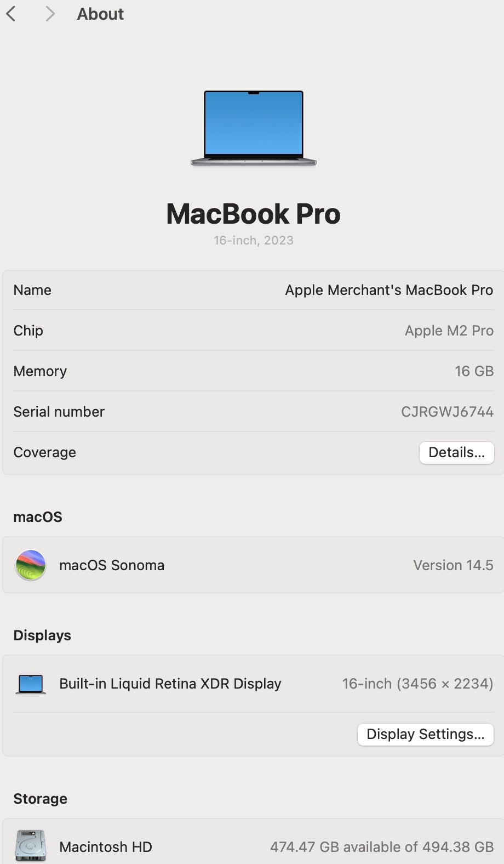Image resolution: width=504 pixels, height=864 pixels.
Task: Click the 16-inch display resolution text
Action: 417,684
